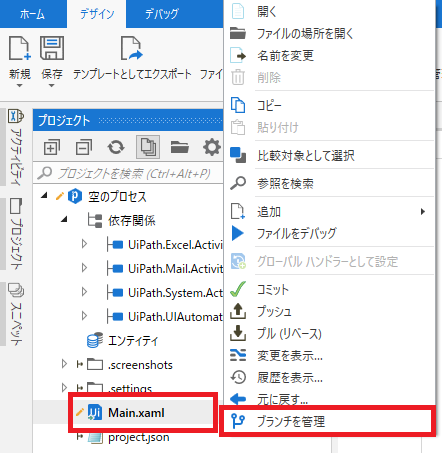Open the 新規 dropdown arrow
This screenshot has width=442, height=453.
tap(20, 86)
